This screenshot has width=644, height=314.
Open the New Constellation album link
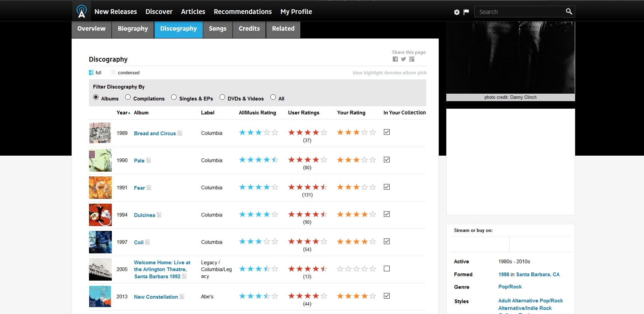156,297
